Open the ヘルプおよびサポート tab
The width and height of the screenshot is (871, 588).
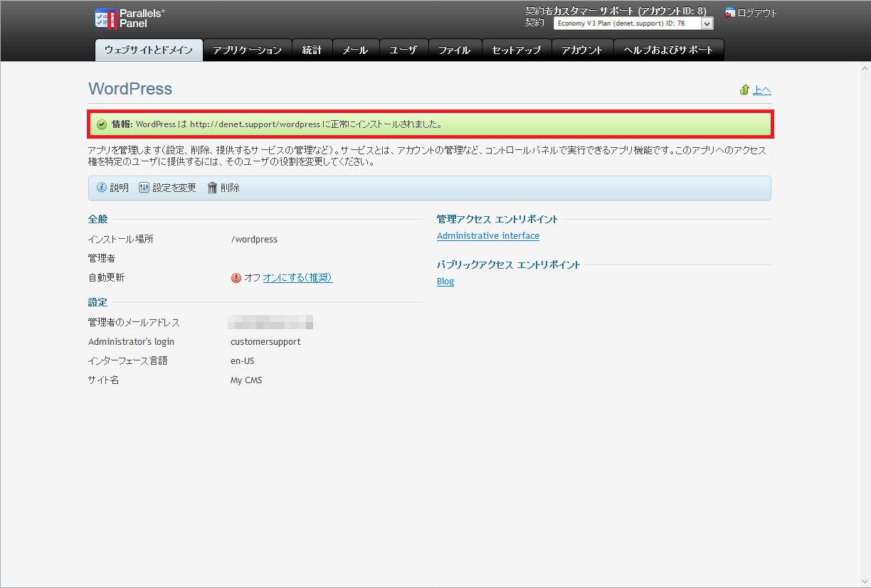click(668, 50)
